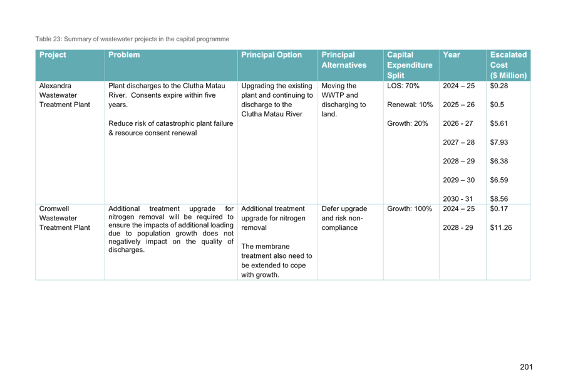
Task: Select the 'Defer upgrade and risk non-compliance' text
Action: [x=344, y=218]
